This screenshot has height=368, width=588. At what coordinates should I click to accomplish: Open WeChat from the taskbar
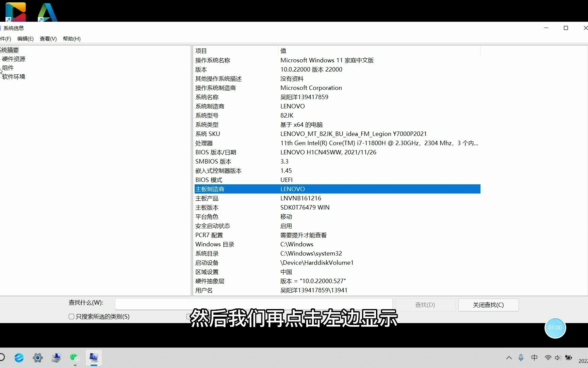tap(75, 357)
